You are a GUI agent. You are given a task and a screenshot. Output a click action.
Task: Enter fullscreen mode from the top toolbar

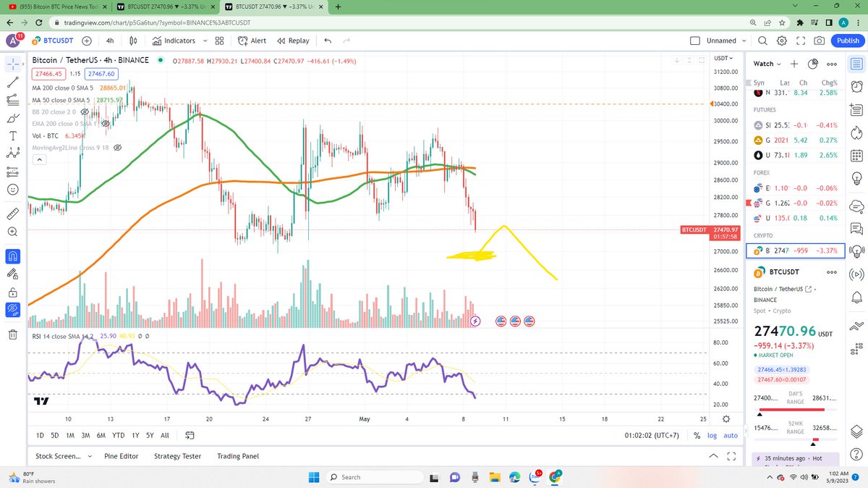(x=801, y=41)
